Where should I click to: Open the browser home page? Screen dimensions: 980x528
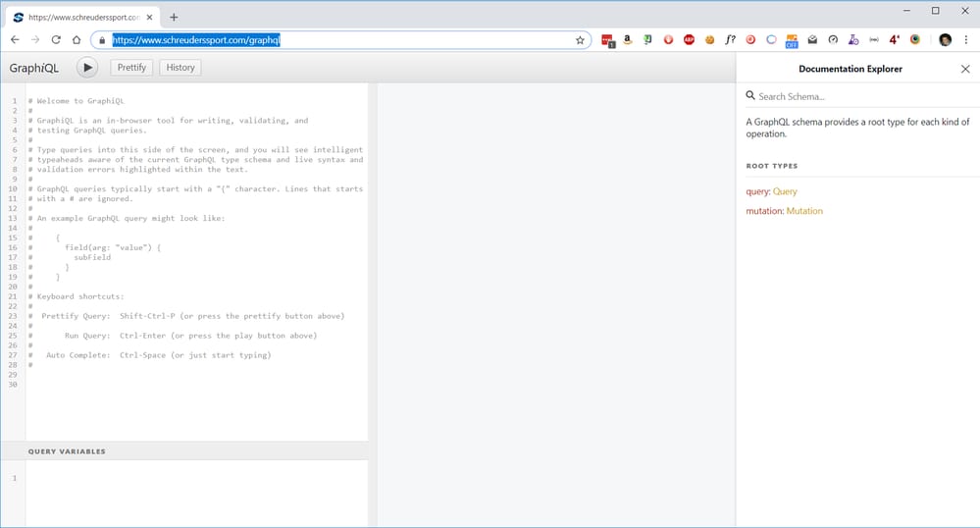(77, 40)
